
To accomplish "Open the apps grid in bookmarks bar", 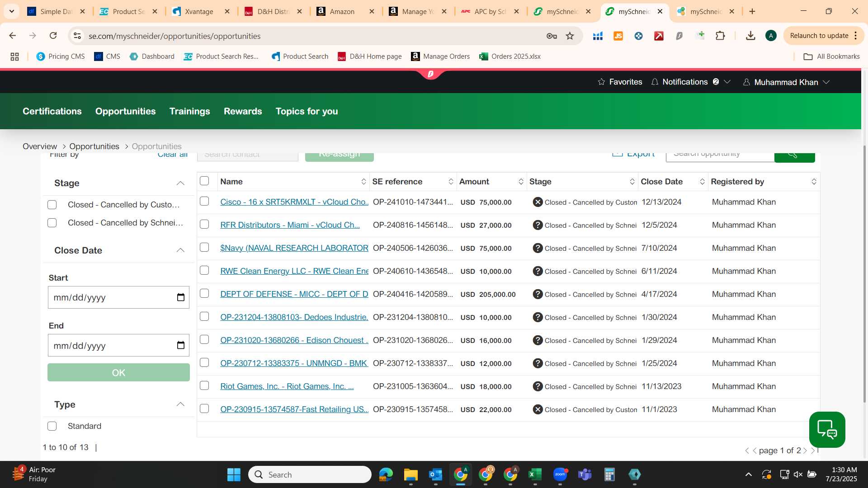I will (14, 56).
